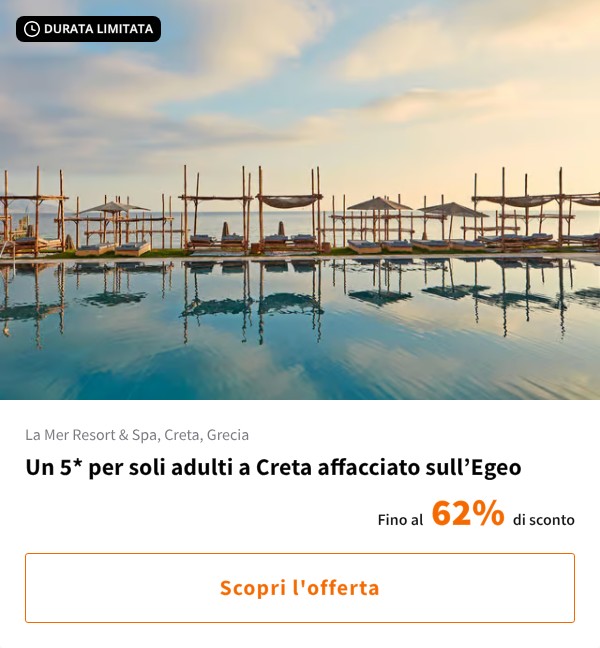
Task: Click the clock icon in the badge
Action: 32,29
